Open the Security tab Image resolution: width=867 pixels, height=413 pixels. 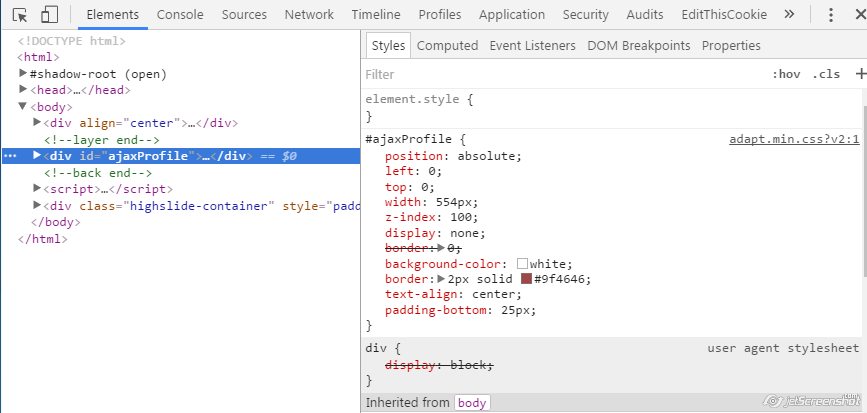point(586,15)
